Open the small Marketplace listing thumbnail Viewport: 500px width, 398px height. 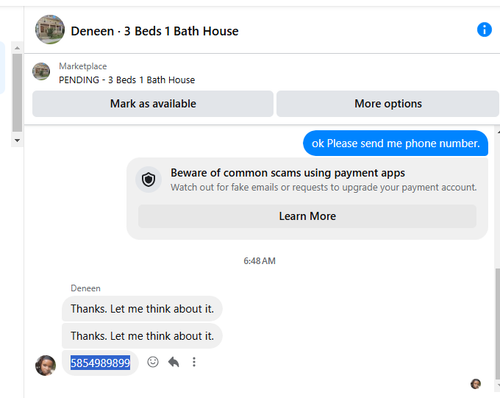pos(41,71)
